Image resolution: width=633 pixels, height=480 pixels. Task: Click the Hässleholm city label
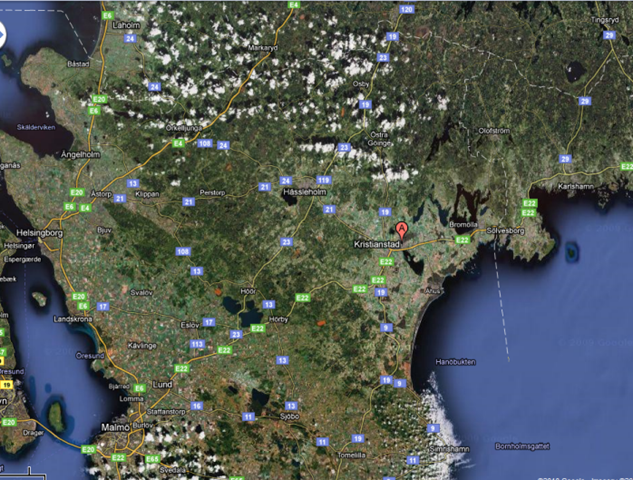tap(305, 192)
